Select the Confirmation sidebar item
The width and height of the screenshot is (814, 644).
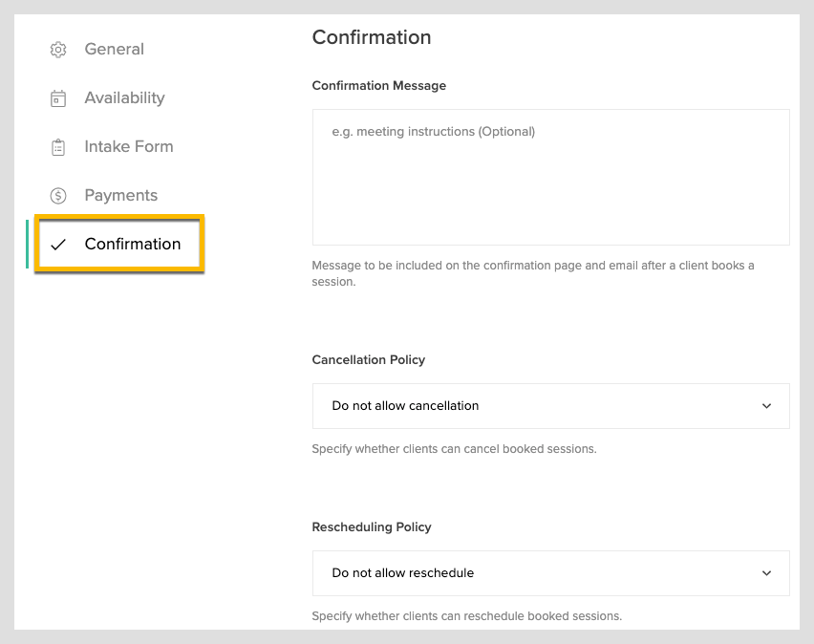pos(119,244)
